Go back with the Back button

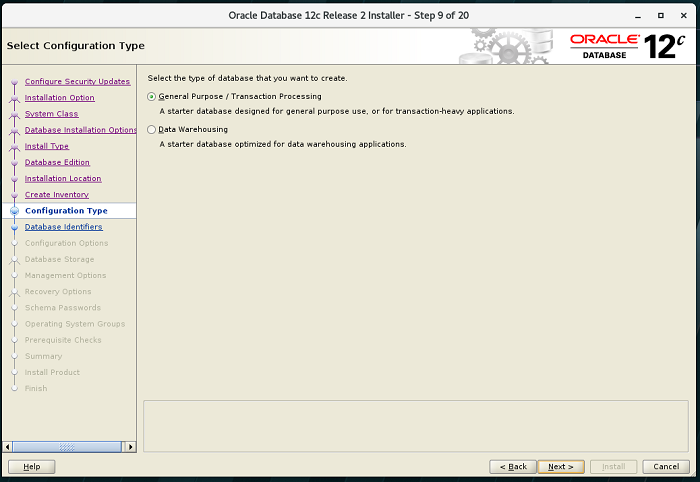click(x=512, y=467)
